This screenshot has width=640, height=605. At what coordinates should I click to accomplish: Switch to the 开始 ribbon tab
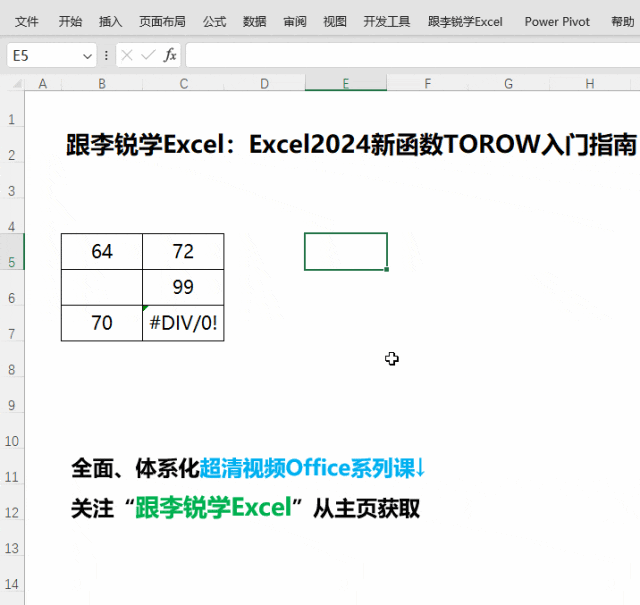(70, 22)
